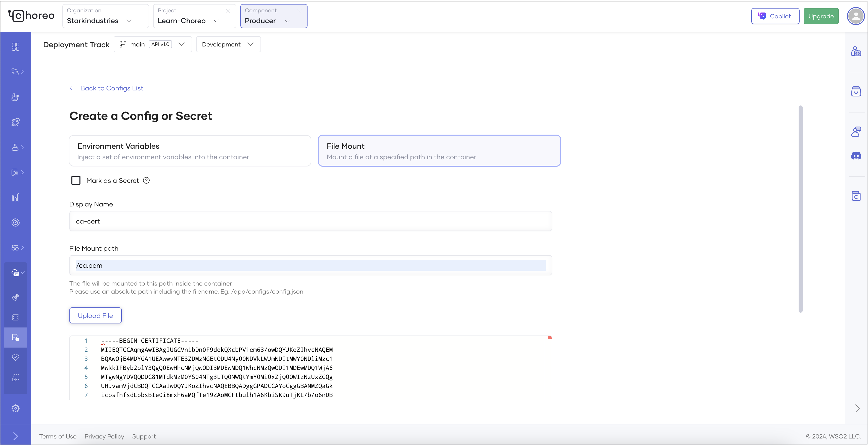The image size is (868, 445).
Task: Open the overview grid icon in sidebar
Action: [16, 46]
